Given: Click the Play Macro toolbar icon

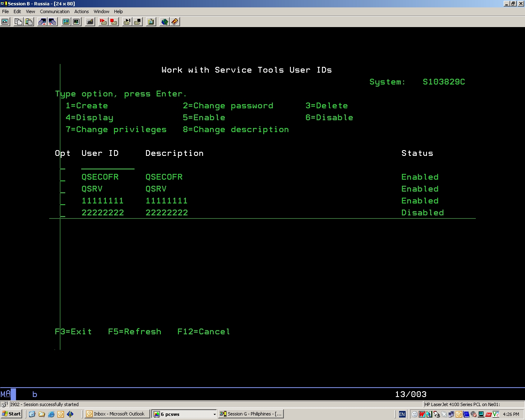Looking at the screenshot, I should pyautogui.click(x=127, y=22).
